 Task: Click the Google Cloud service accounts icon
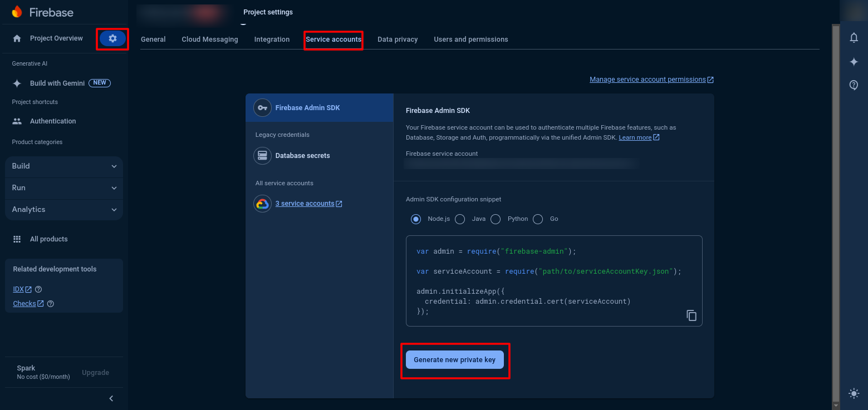tap(262, 204)
